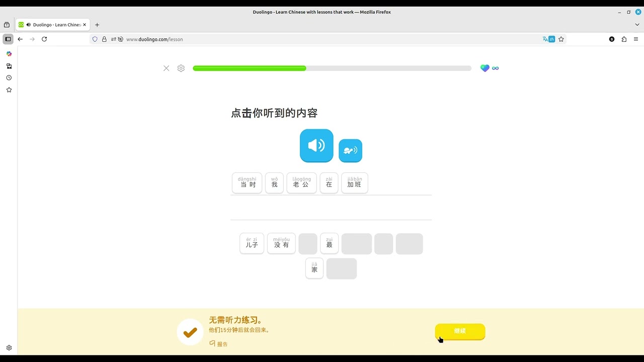This screenshot has height=362, width=644.
Task: Click the lesson progress bar
Action: click(332, 68)
